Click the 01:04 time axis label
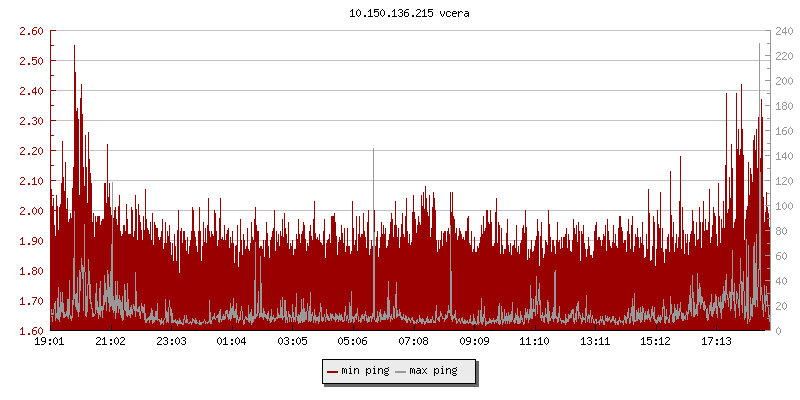Screen dimensions: 800x400 click(231, 342)
